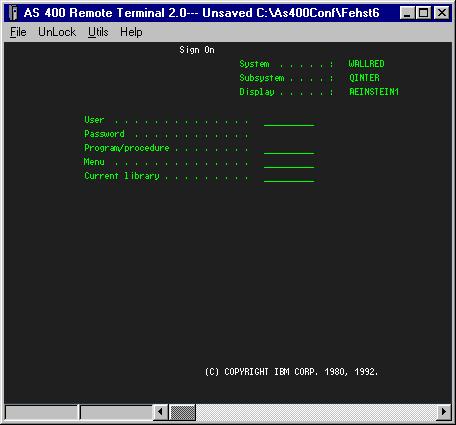Click the Password entry area
Viewport: 456px width, 425px height.
[x=289, y=134]
